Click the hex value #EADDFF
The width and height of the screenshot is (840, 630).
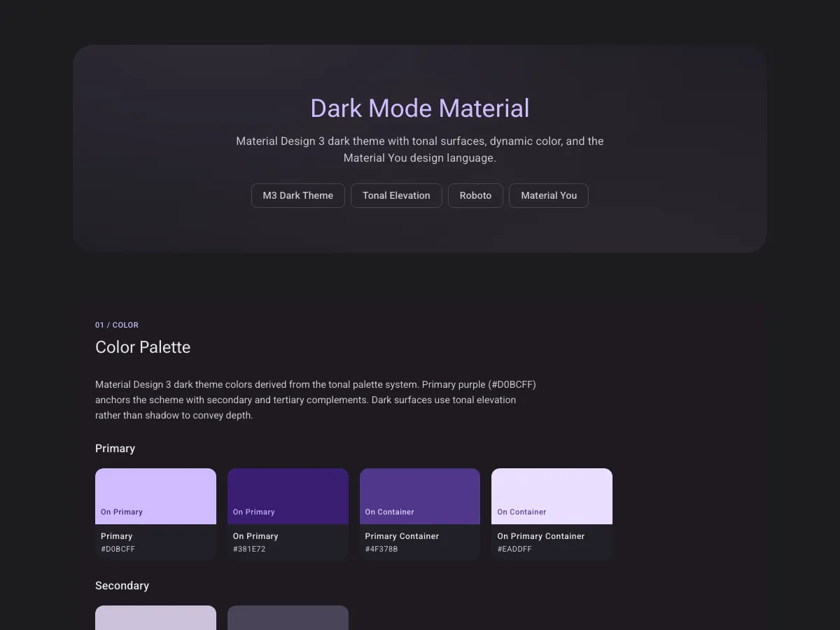[x=514, y=549]
